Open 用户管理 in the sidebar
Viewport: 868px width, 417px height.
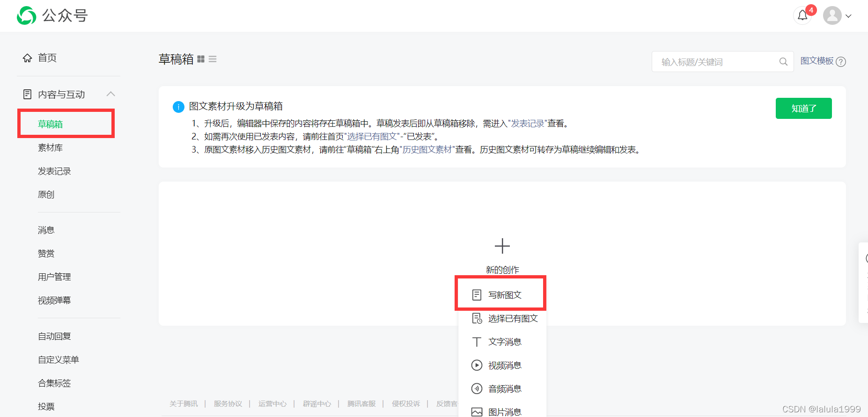(x=54, y=277)
